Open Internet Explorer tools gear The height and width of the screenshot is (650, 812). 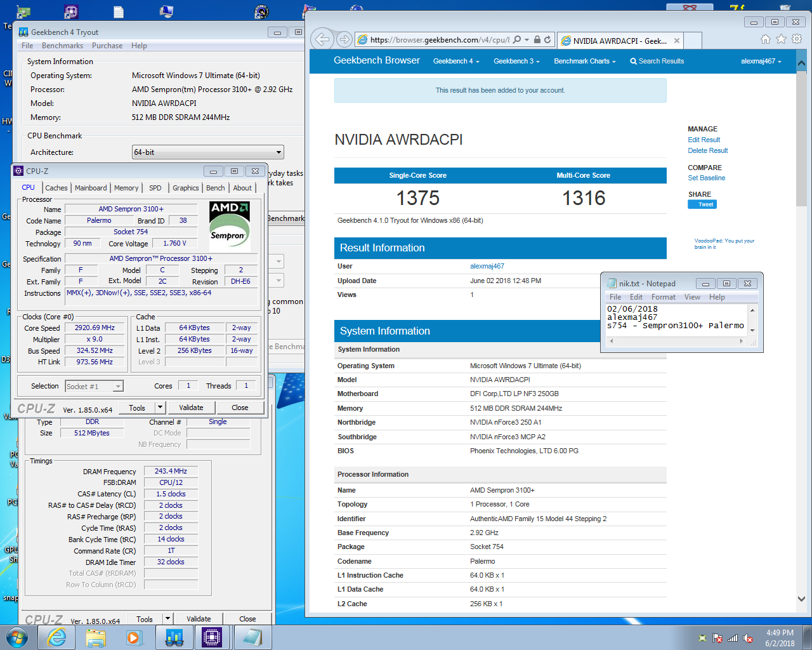(x=797, y=39)
